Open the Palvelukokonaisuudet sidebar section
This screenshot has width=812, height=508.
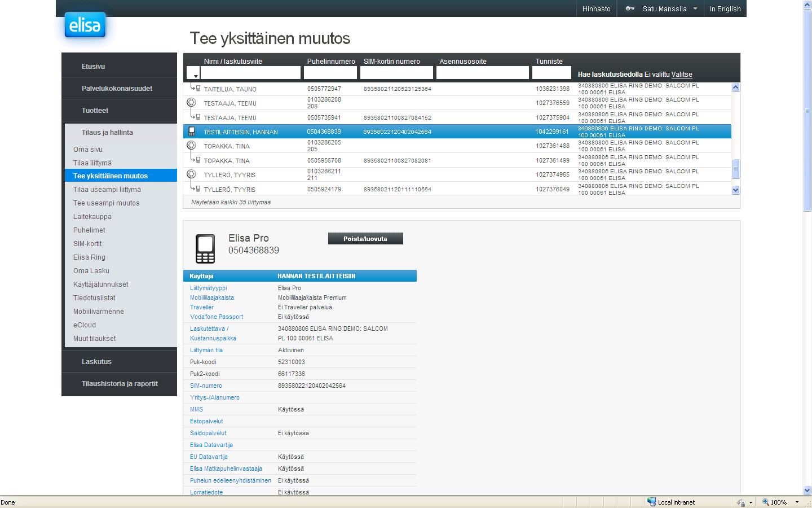pos(117,88)
